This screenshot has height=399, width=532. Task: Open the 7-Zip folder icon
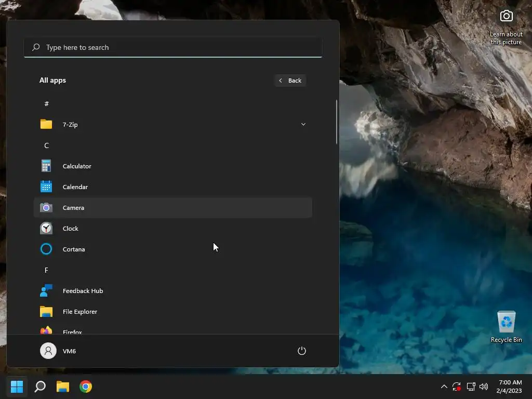[x=46, y=124]
